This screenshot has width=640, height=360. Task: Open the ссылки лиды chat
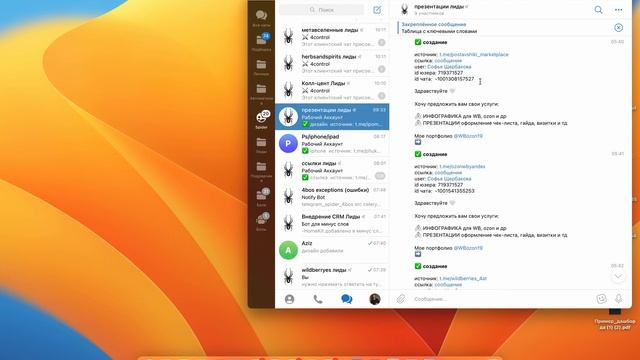pyautogui.click(x=332, y=170)
